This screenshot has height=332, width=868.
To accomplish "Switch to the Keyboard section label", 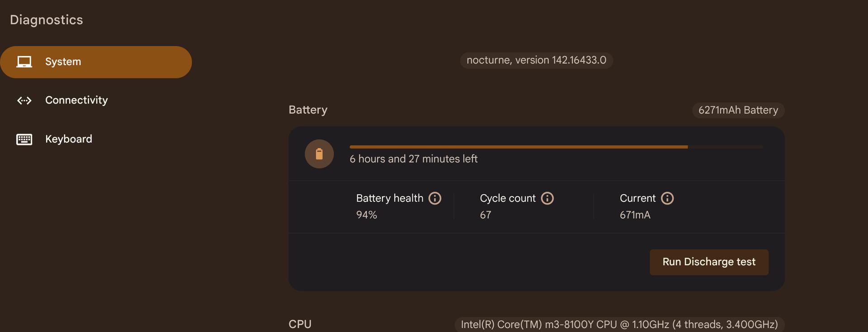I will click(x=69, y=139).
